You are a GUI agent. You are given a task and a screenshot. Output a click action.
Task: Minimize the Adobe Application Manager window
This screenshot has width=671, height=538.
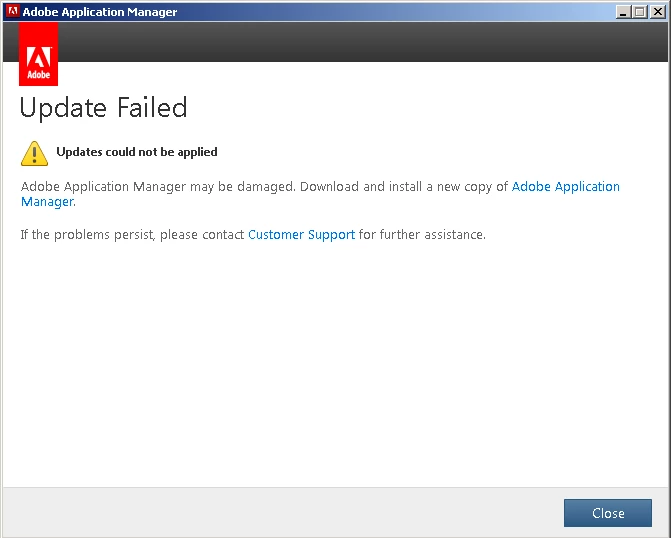click(x=623, y=12)
